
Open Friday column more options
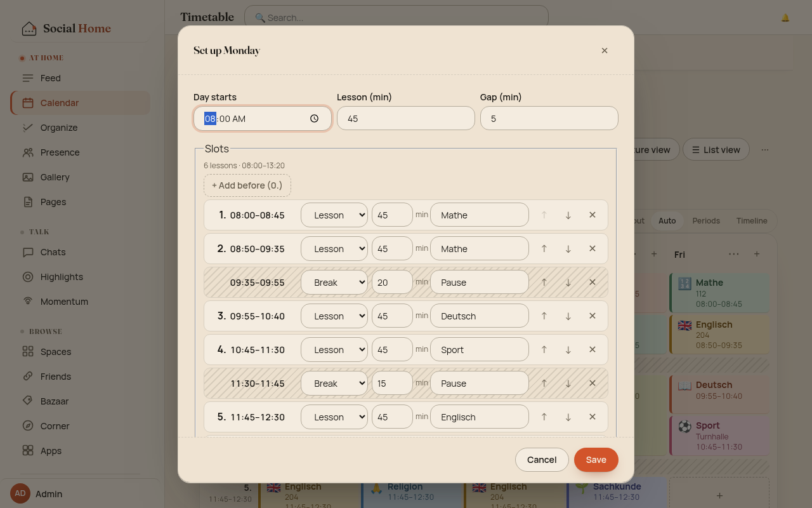coord(734,254)
